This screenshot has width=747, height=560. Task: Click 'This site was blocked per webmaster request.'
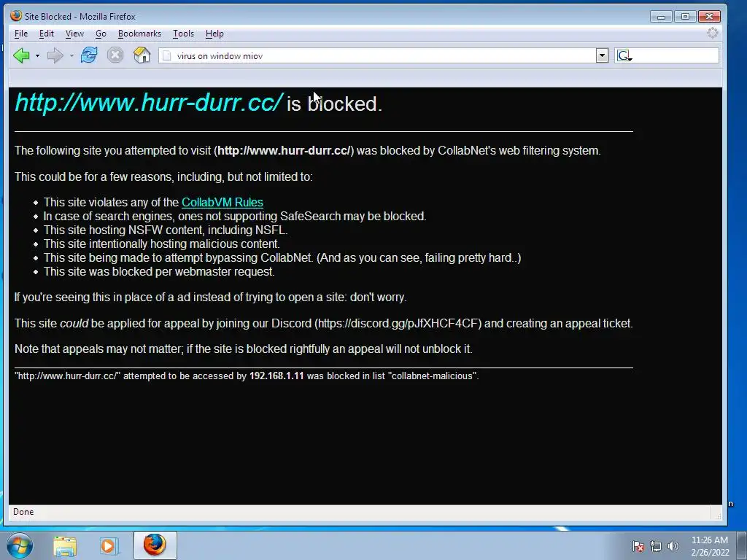pos(159,271)
